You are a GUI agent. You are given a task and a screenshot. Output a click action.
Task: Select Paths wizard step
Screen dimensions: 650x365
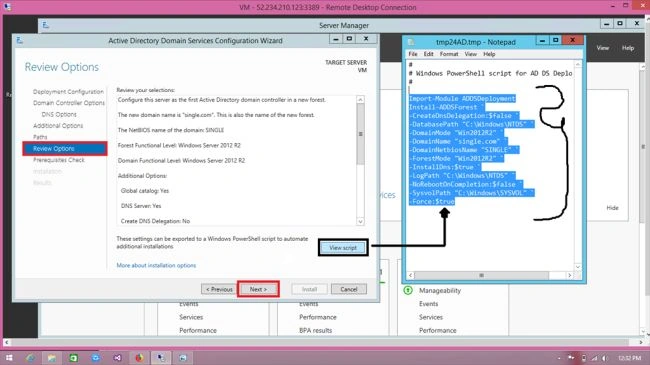pos(40,137)
